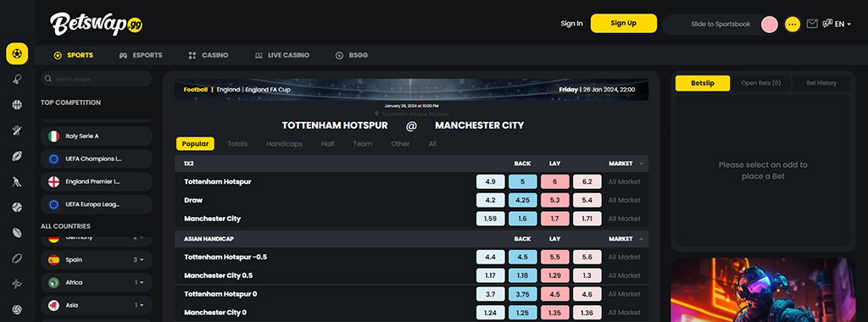Select the oval ring sport icon below rugby ball
Screen dimensions: 868x322
click(x=17, y=258)
